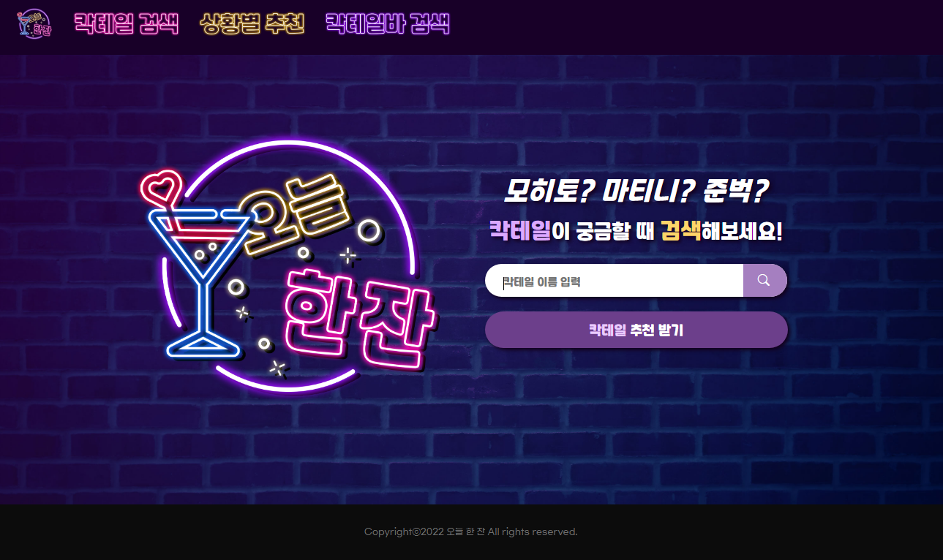Screen dimensions: 943x560
Task: Focus the 칵테일 이름 입력 search field
Action: click(615, 281)
